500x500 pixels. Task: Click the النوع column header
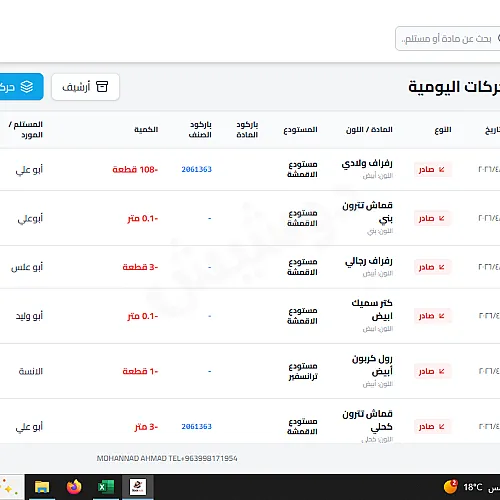point(443,130)
